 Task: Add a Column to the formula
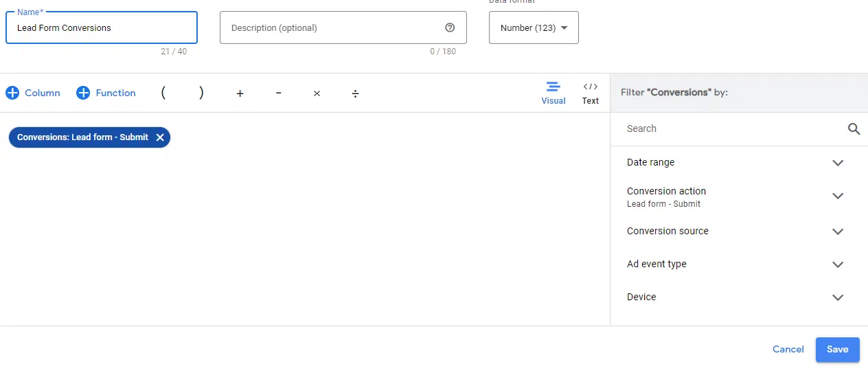(33, 93)
